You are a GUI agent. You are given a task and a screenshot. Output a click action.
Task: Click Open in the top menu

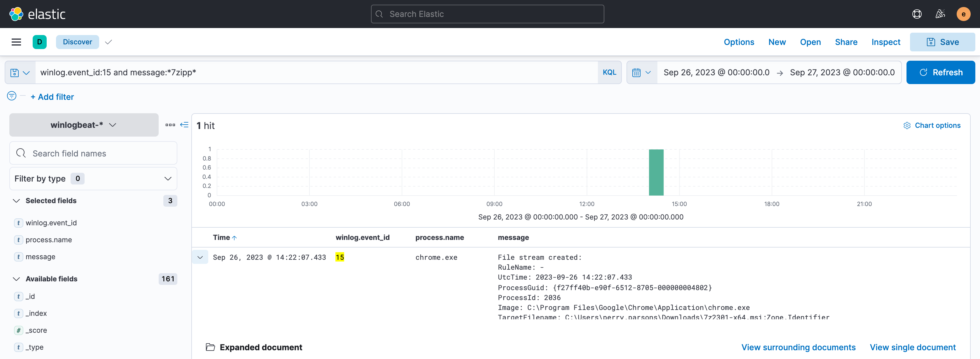pos(810,42)
